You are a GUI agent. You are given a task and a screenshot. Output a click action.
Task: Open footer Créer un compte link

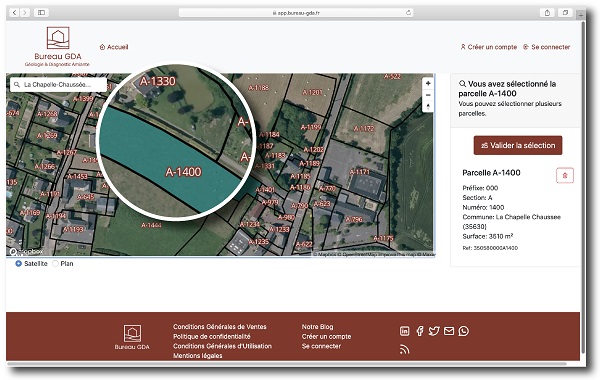326,336
